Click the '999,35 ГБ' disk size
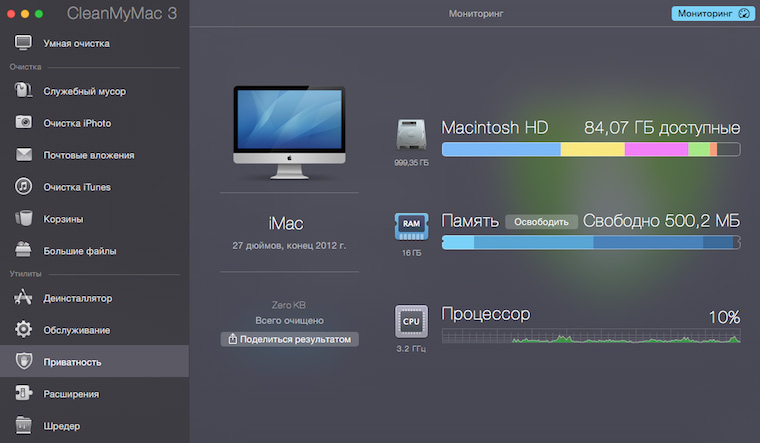760x443 pixels. pyautogui.click(x=412, y=163)
